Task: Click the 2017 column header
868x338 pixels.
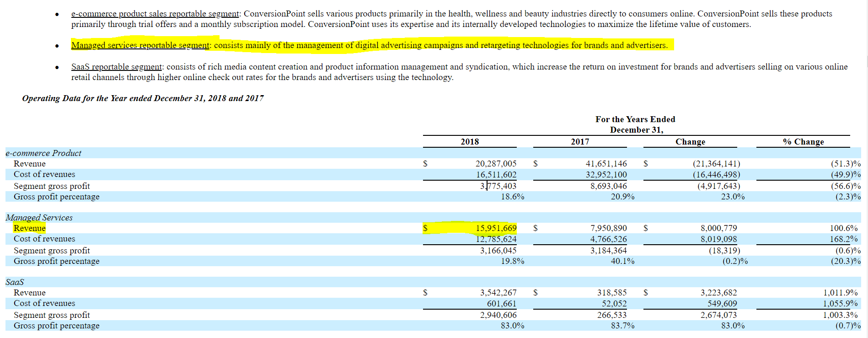Action: 580,142
